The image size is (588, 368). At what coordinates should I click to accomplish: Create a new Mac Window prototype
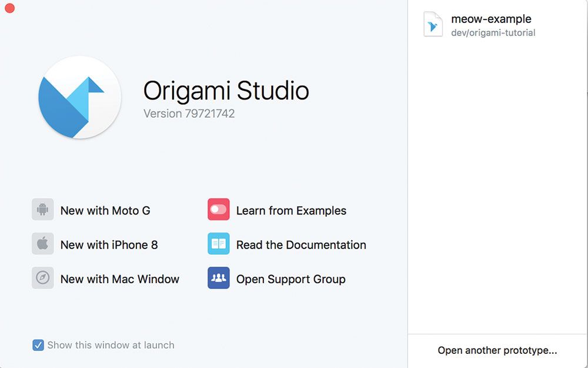(120, 279)
